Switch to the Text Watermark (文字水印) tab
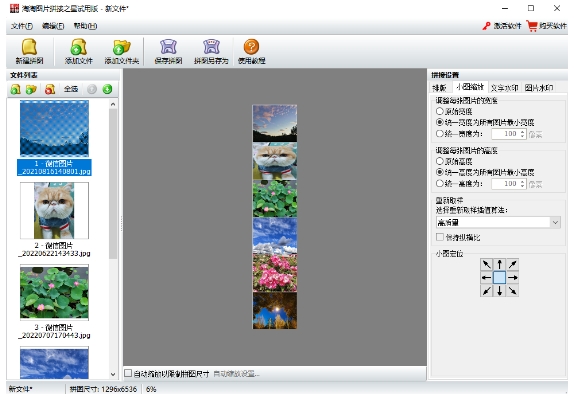The width and height of the screenshot is (574, 397). (504, 88)
